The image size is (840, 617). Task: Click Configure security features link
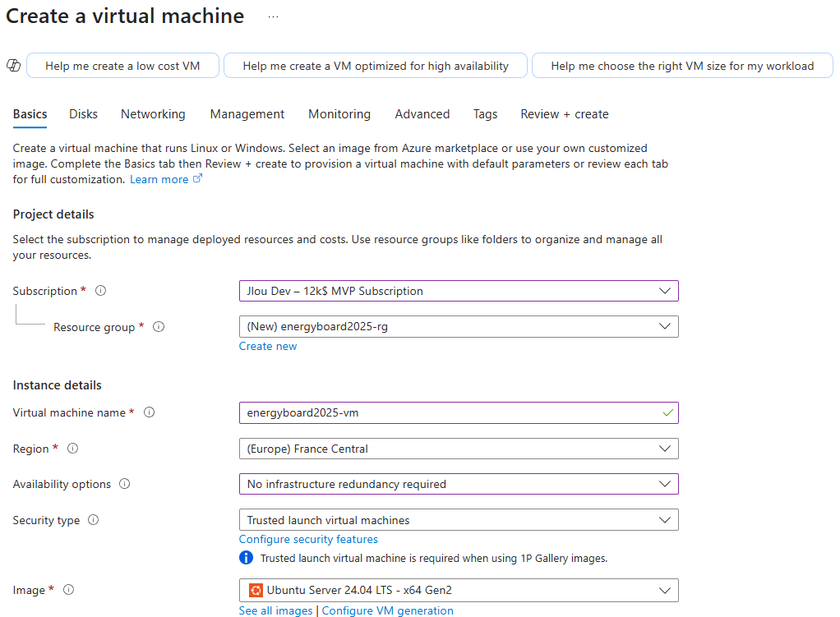(x=308, y=539)
